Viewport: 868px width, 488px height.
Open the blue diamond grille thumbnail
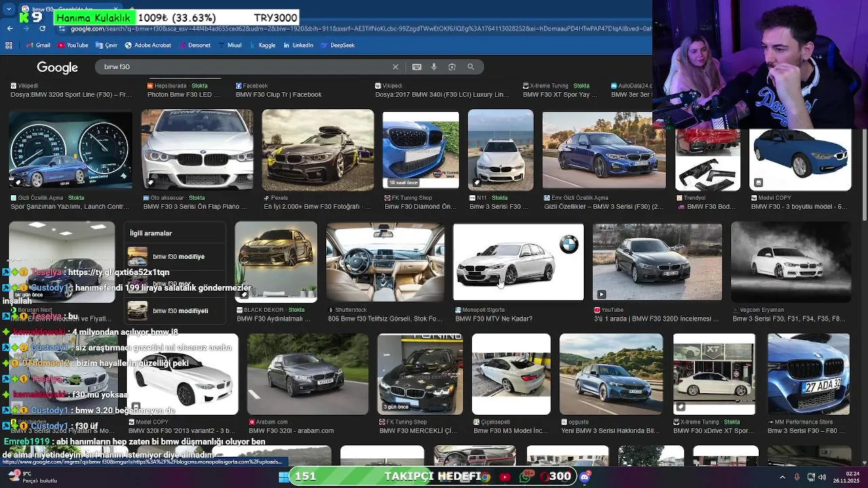420,150
